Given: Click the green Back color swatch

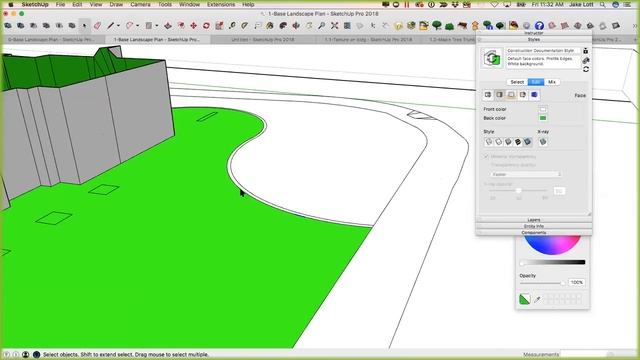Looking at the screenshot, I should [542, 118].
